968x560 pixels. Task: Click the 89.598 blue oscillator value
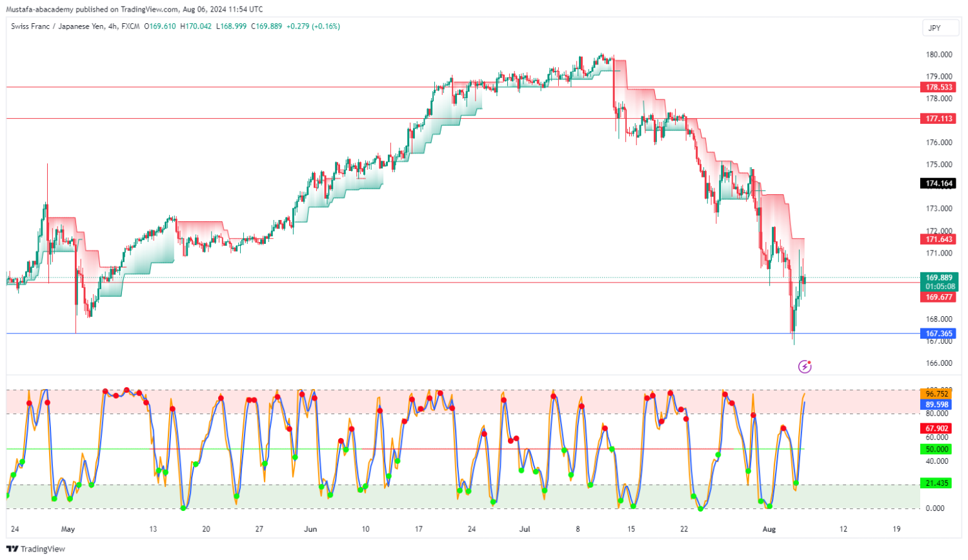pyautogui.click(x=936, y=405)
